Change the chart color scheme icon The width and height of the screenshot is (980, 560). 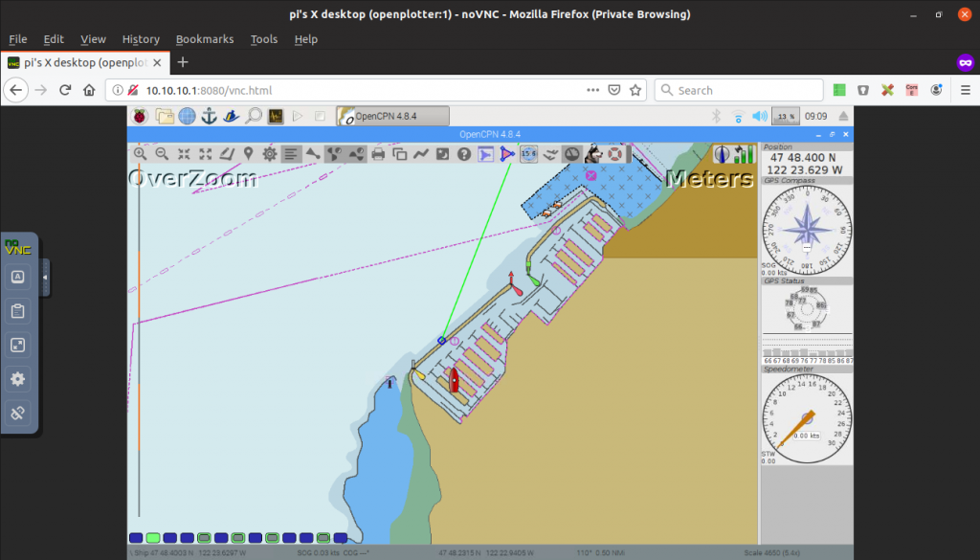point(442,154)
